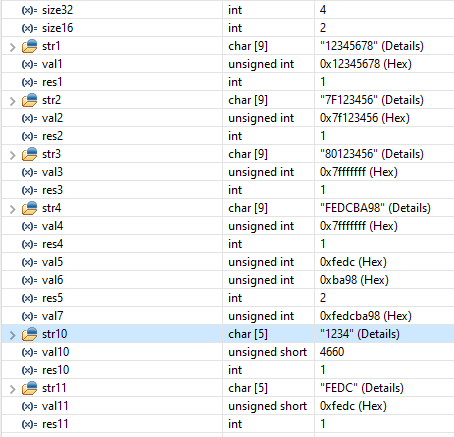
Task: Click the val7 variable icon
Action: click(29, 316)
